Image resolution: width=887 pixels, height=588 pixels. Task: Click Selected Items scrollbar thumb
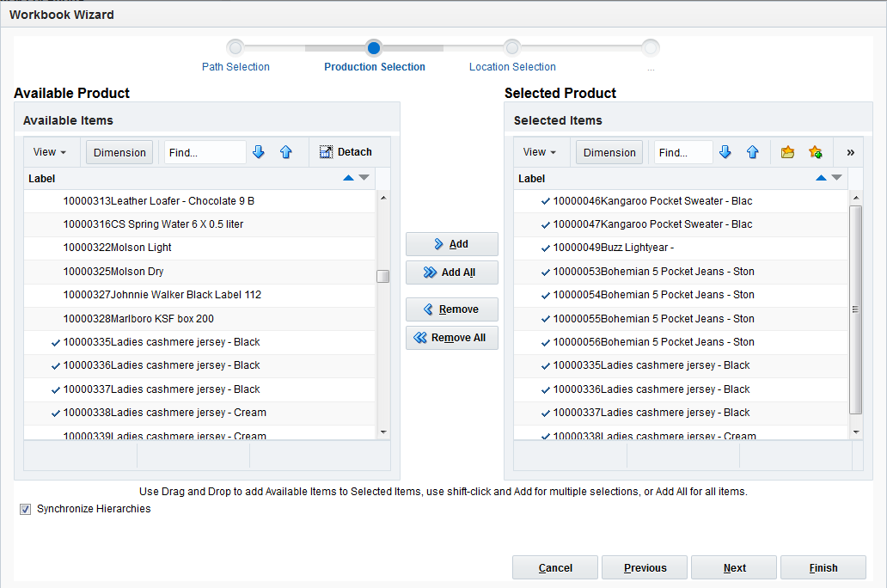(856, 310)
